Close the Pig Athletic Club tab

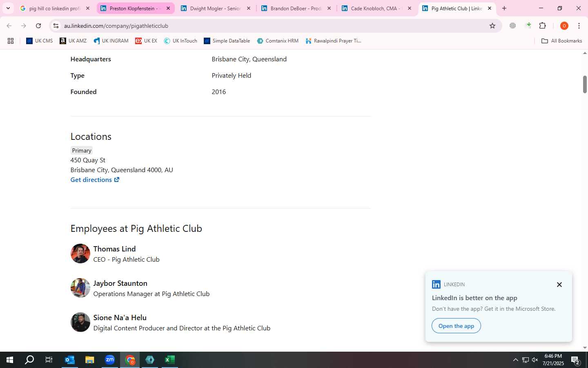click(x=490, y=8)
